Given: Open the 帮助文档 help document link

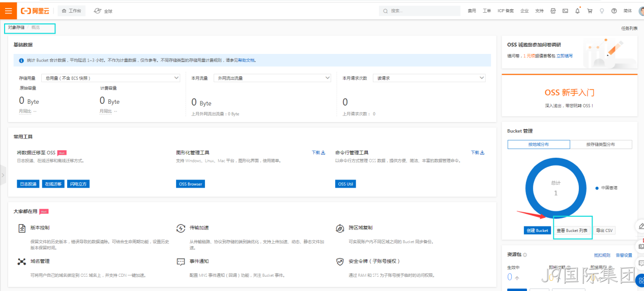Looking at the screenshot, I should [246, 60].
